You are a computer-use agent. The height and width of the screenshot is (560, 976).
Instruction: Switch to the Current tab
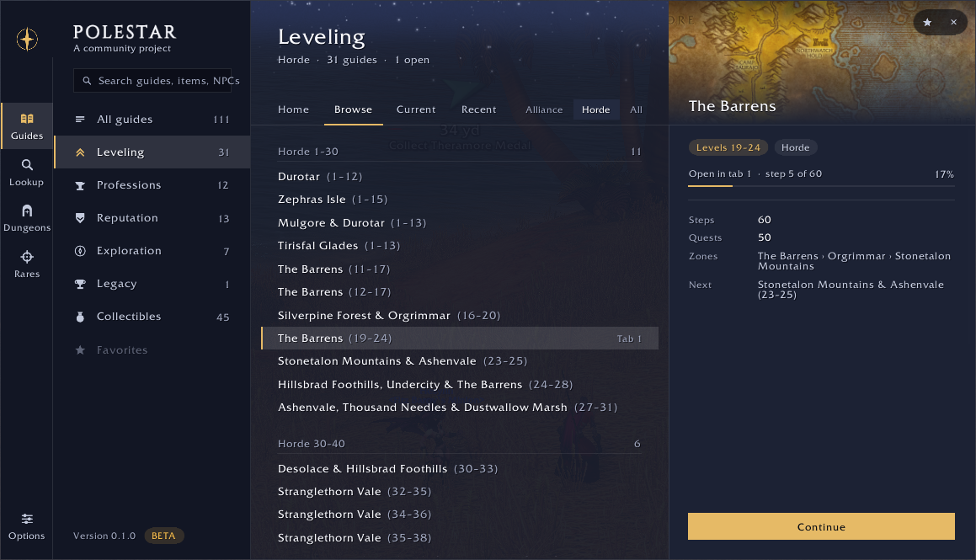(416, 109)
